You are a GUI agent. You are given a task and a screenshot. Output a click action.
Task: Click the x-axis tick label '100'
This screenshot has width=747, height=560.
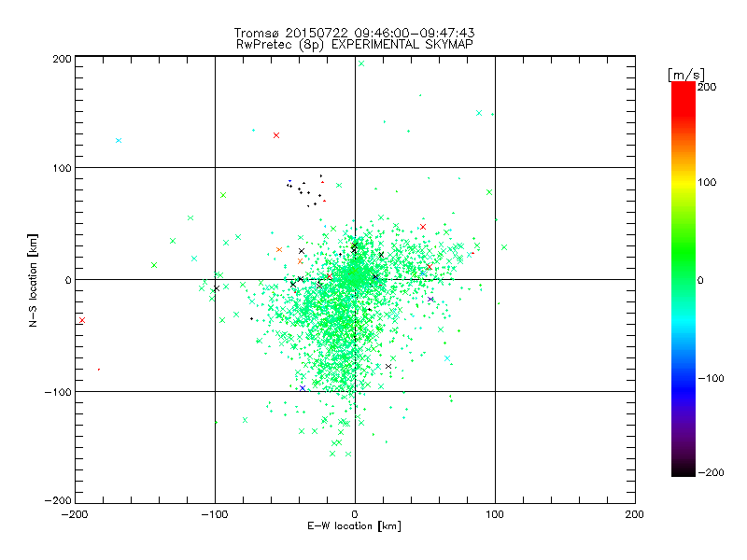(x=495, y=515)
